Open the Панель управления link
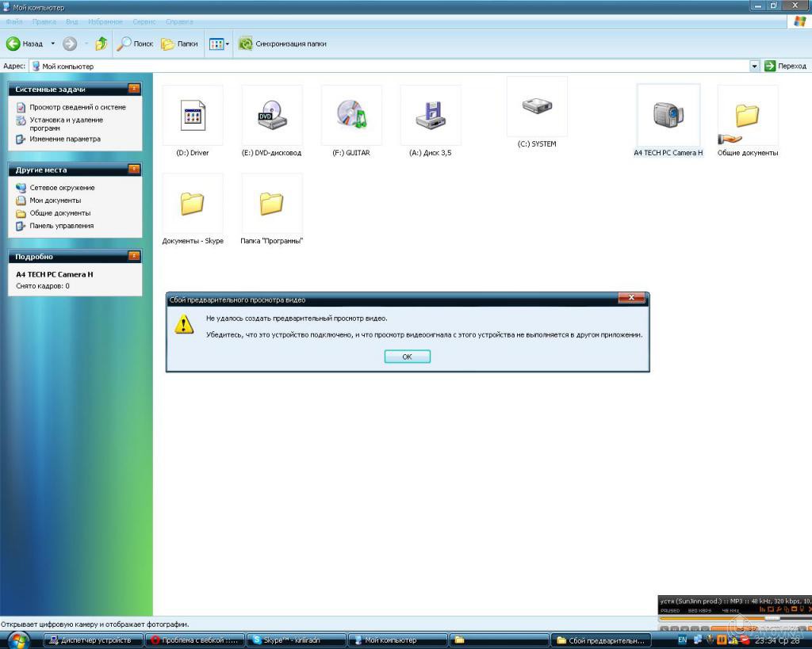This screenshot has width=812, height=649. coord(62,226)
